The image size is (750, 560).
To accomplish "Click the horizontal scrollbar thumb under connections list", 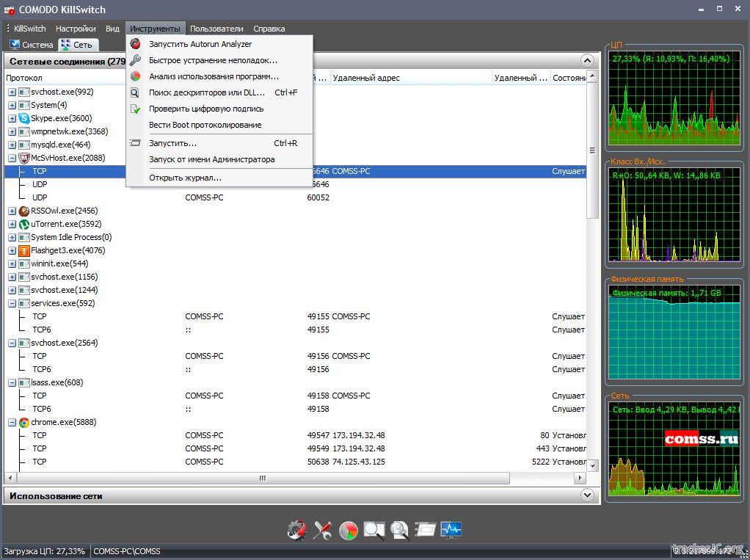I will (262, 478).
